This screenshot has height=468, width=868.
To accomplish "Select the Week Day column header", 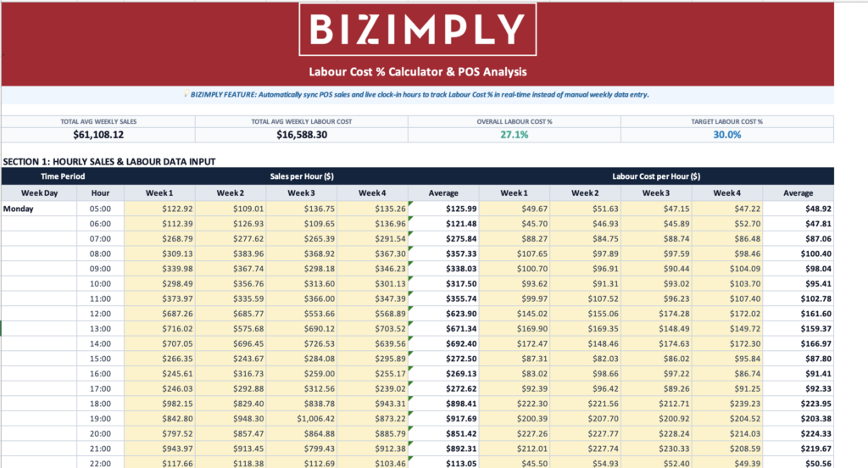I will tap(39, 192).
